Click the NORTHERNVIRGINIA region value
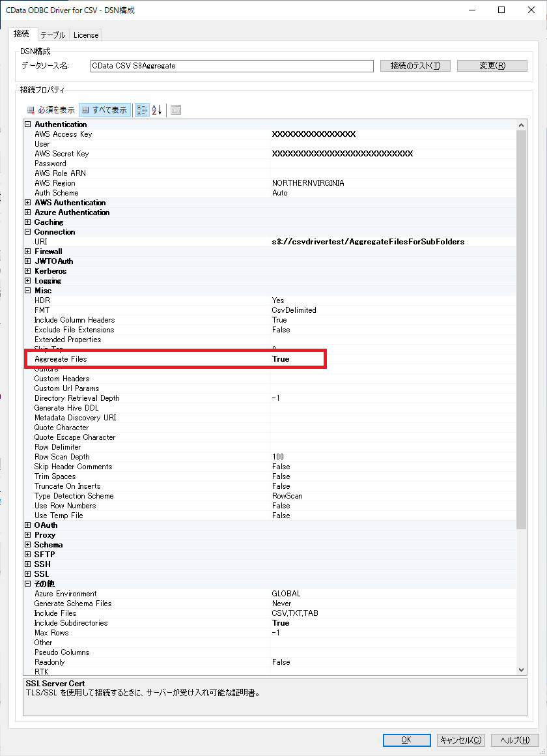Image resolution: width=547 pixels, height=756 pixels. [x=308, y=183]
